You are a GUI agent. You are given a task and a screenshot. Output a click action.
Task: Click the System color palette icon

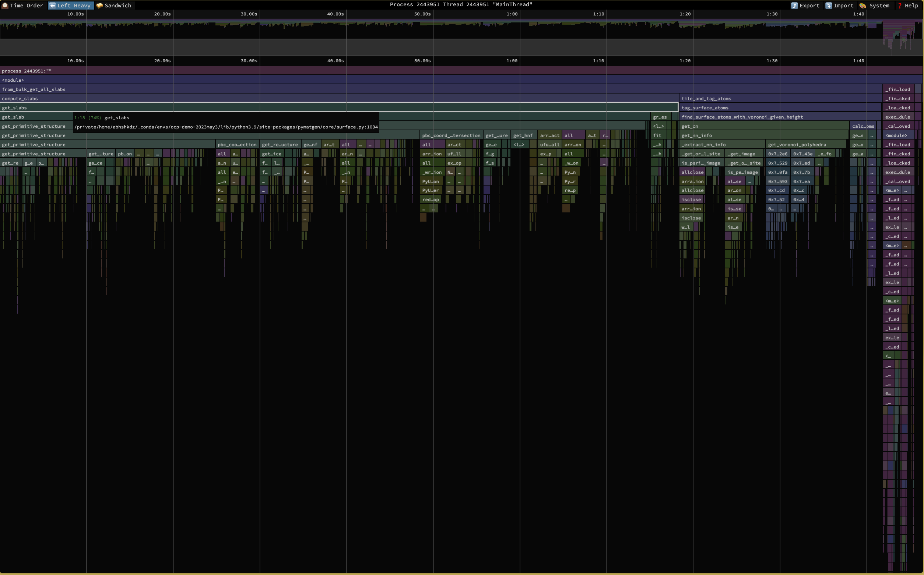863,5
